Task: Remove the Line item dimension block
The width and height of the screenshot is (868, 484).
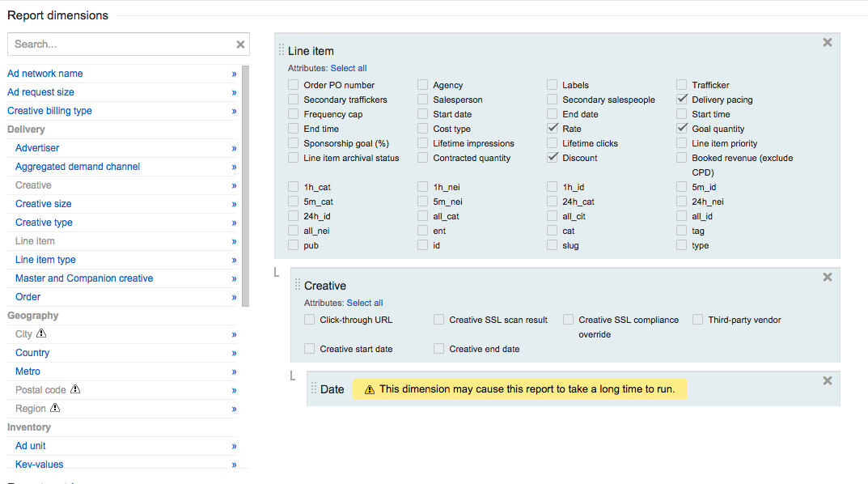Action: click(x=827, y=43)
